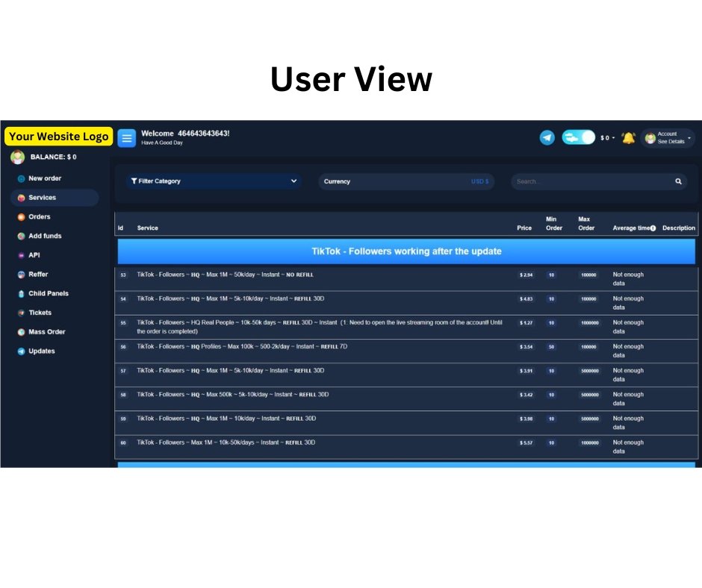Open the API section icon
This screenshot has height=588, width=702.
[21, 254]
